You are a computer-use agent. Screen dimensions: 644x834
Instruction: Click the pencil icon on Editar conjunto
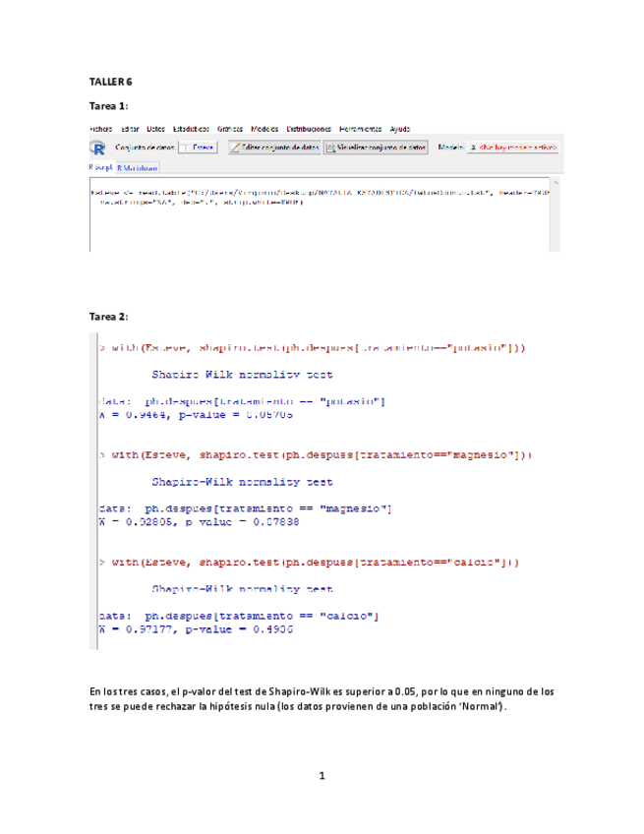click(235, 148)
